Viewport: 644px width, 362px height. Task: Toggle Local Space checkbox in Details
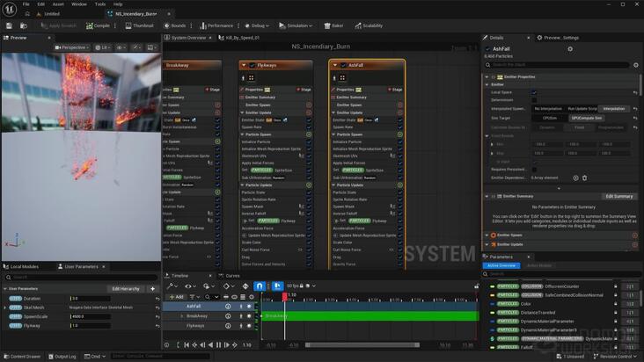point(534,92)
